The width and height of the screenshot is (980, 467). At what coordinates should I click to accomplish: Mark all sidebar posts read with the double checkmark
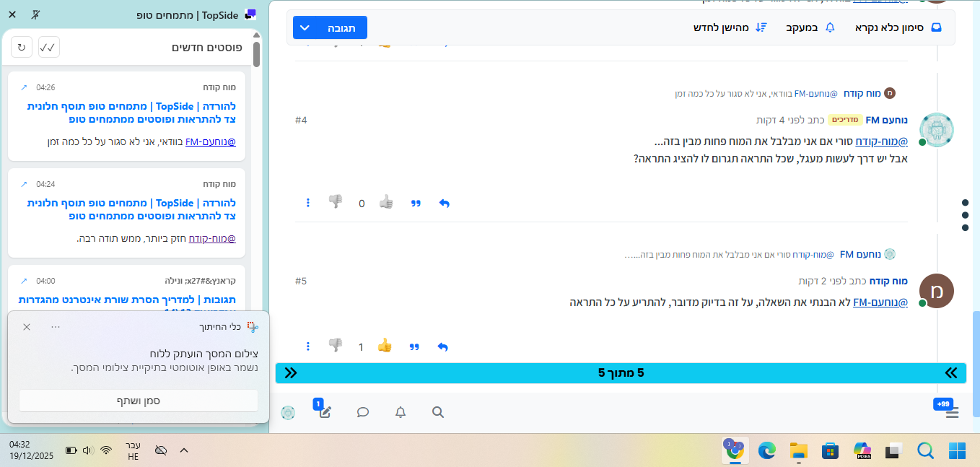(49, 46)
